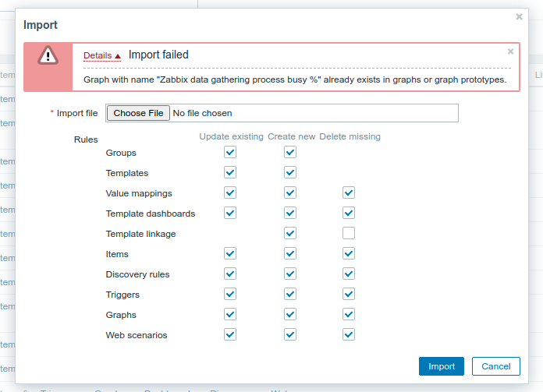Toggle Discovery rules Delete missing checkbox
543x392 pixels.
[349, 274]
